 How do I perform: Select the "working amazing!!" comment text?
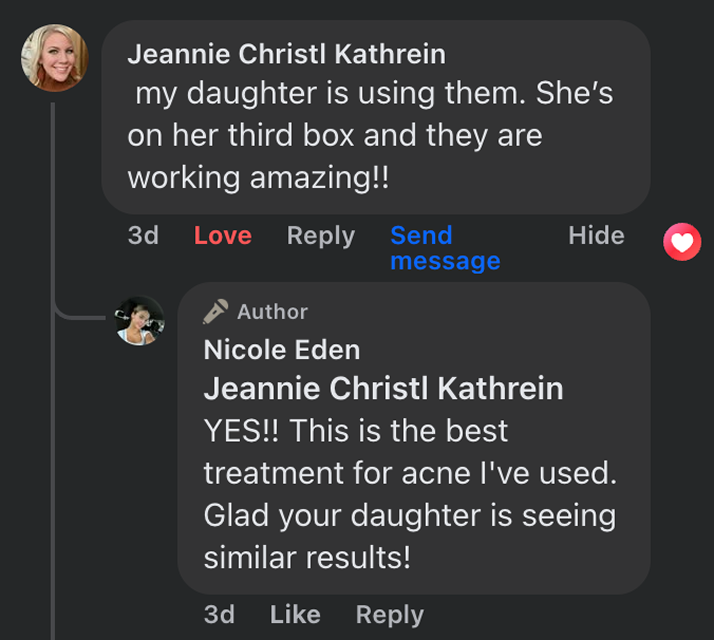258,178
